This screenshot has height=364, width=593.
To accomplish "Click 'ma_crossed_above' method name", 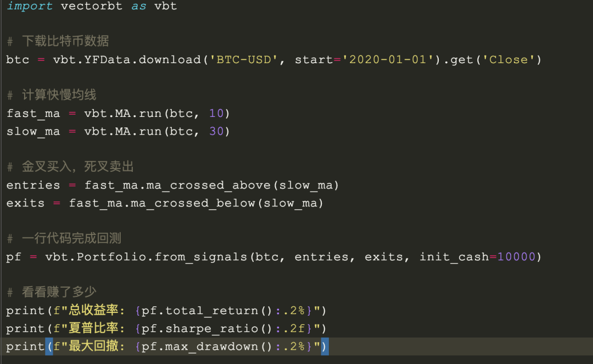I will [209, 185].
